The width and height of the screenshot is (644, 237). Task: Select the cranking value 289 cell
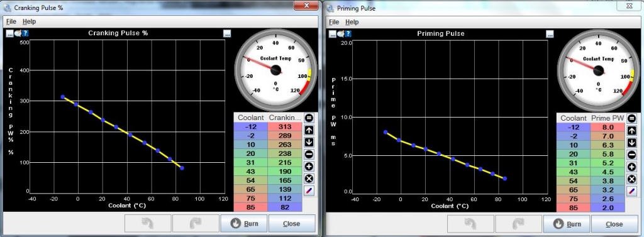pyautogui.click(x=285, y=136)
